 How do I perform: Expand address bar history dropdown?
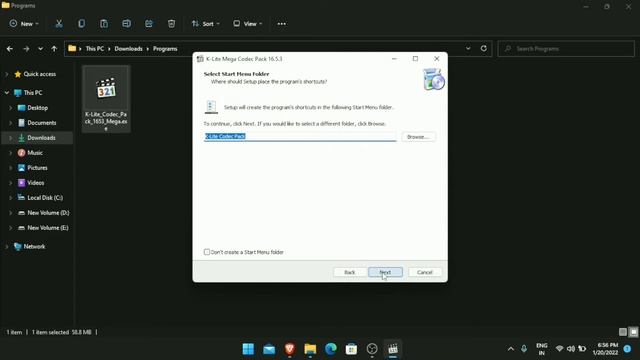pyautogui.click(x=468, y=48)
